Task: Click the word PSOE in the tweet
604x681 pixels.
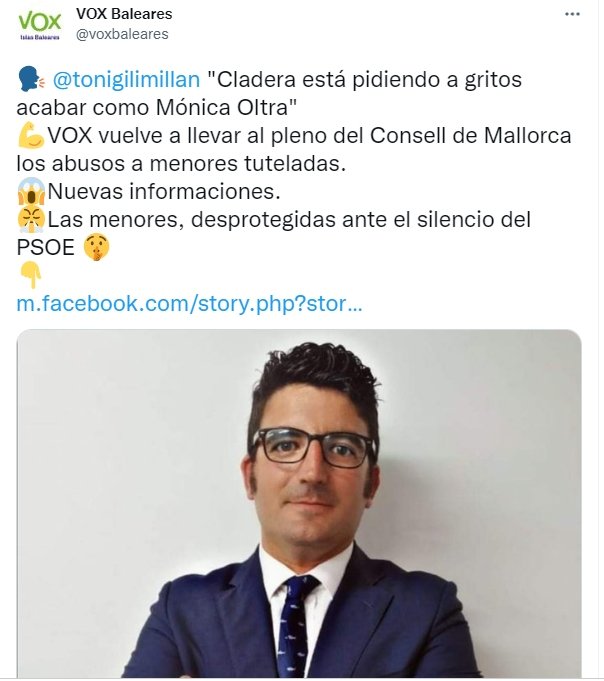Action: [46, 248]
